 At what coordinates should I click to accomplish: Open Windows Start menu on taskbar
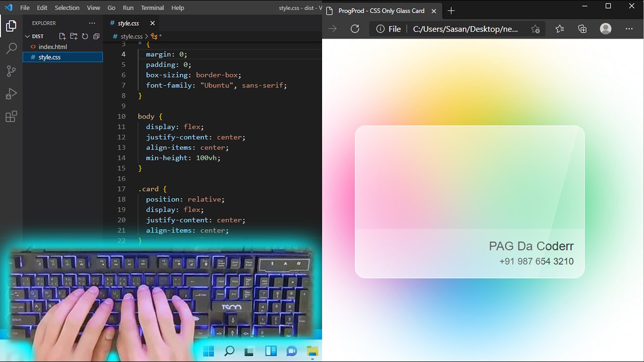[x=208, y=351]
